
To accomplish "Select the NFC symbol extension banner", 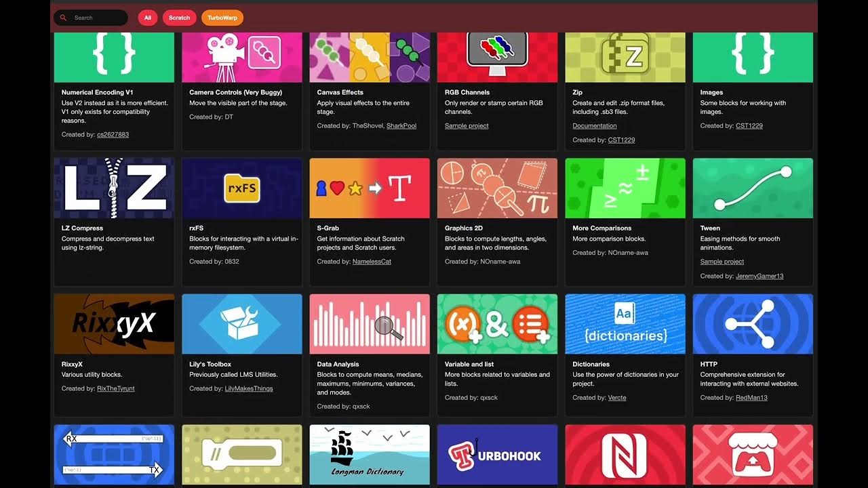I will click(625, 455).
